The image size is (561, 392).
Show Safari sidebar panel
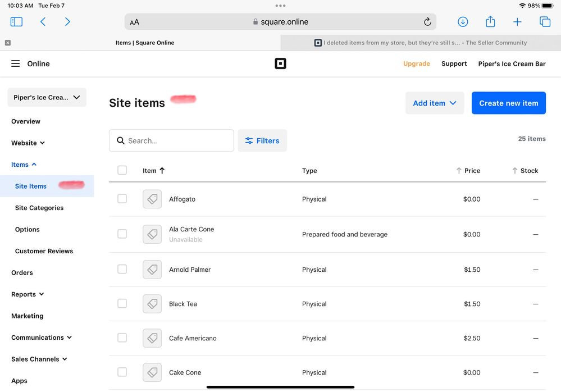(16, 22)
